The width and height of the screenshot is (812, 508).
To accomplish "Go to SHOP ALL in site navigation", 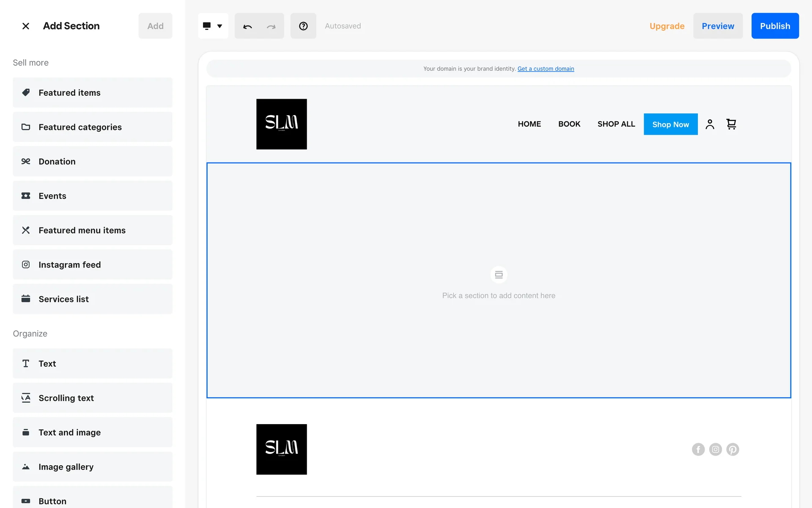I will click(616, 124).
